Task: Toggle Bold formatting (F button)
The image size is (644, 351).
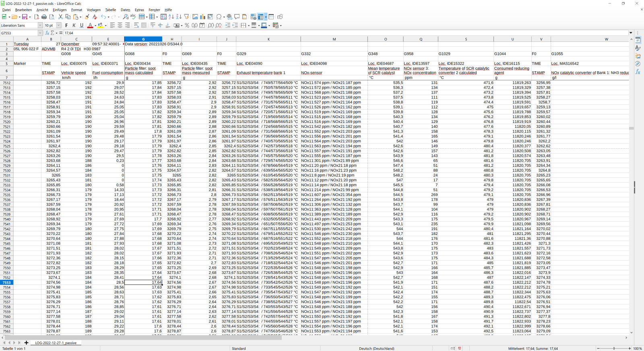Action: [x=66, y=25]
